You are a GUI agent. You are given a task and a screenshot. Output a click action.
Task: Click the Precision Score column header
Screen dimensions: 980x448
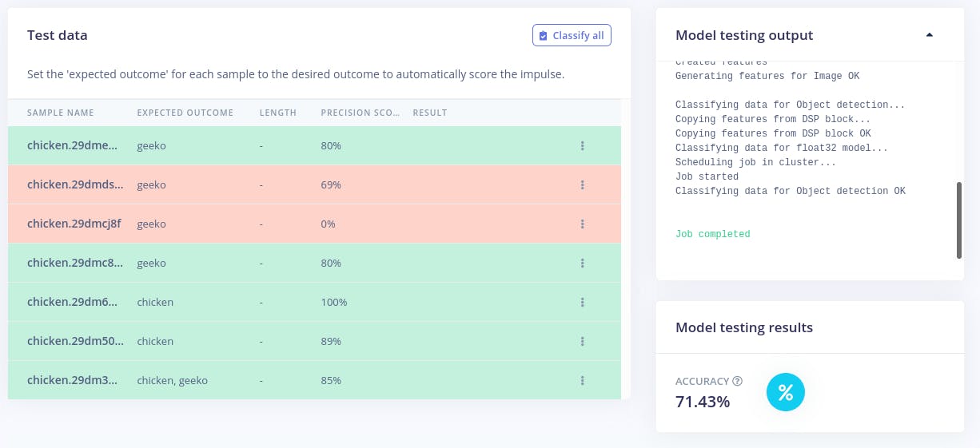tap(360, 113)
